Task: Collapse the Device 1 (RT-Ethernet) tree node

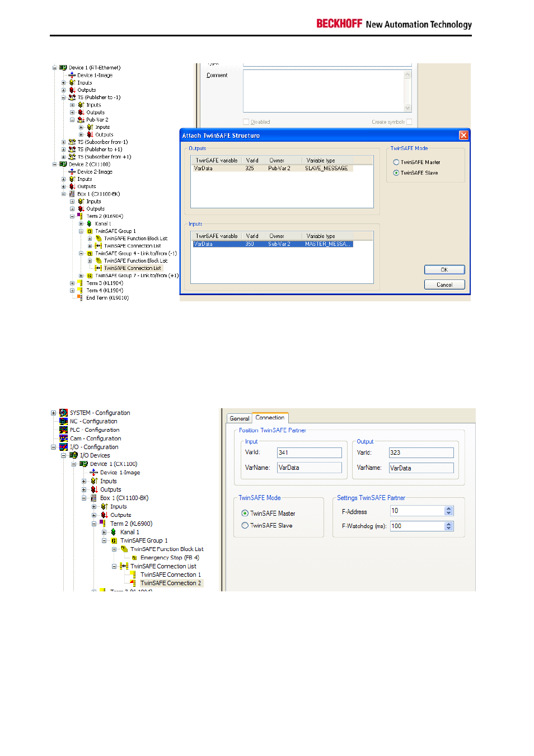Action: click(55, 68)
